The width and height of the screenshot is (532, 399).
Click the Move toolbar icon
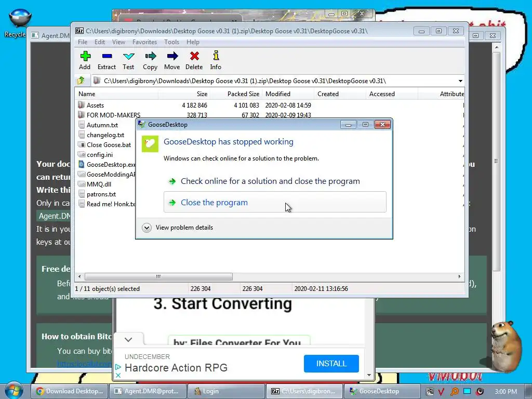pos(172,60)
